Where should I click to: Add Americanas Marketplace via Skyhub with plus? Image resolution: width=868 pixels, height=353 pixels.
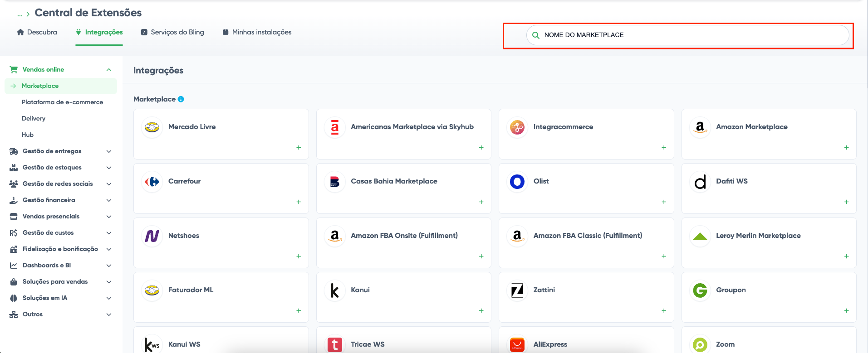click(481, 148)
